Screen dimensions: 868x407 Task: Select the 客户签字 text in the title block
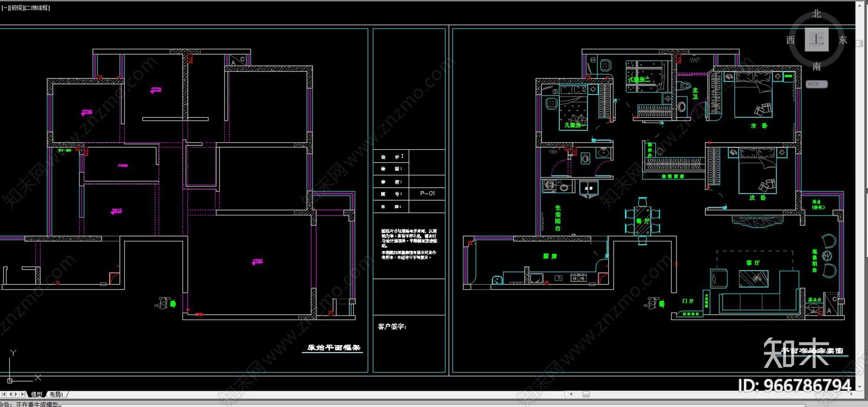392,326
